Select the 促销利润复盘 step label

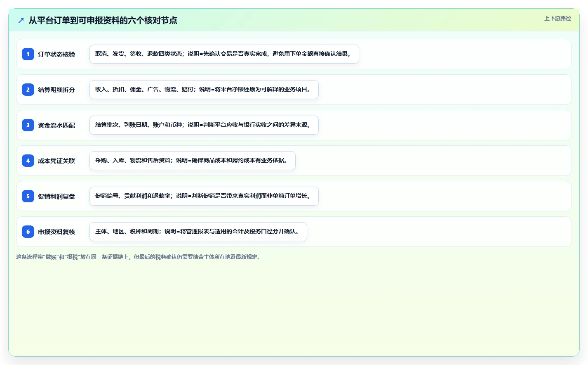[x=56, y=196]
